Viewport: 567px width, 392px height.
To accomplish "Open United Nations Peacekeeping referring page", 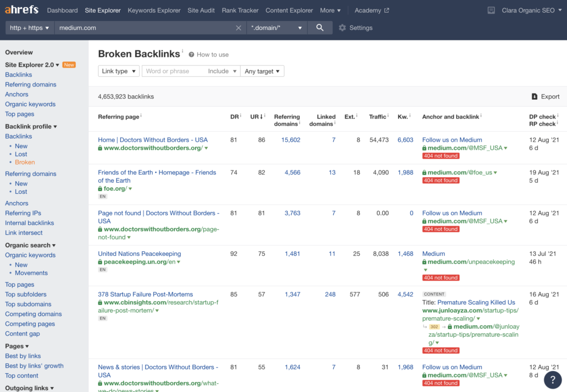I will [140, 254].
